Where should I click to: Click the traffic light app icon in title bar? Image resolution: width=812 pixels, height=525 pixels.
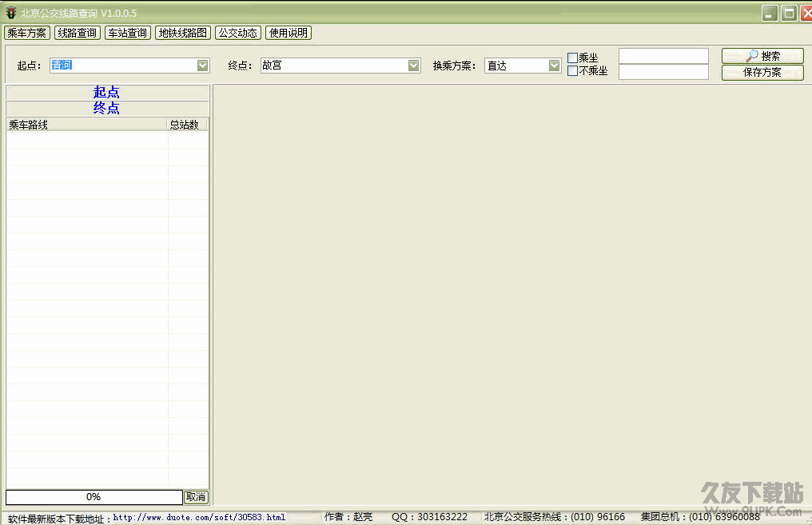[x=10, y=13]
